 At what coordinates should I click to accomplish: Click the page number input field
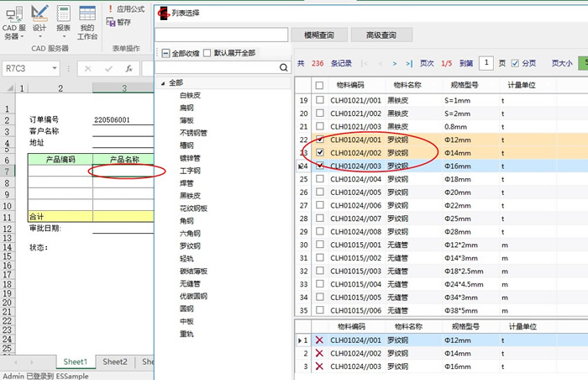tap(486, 63)
